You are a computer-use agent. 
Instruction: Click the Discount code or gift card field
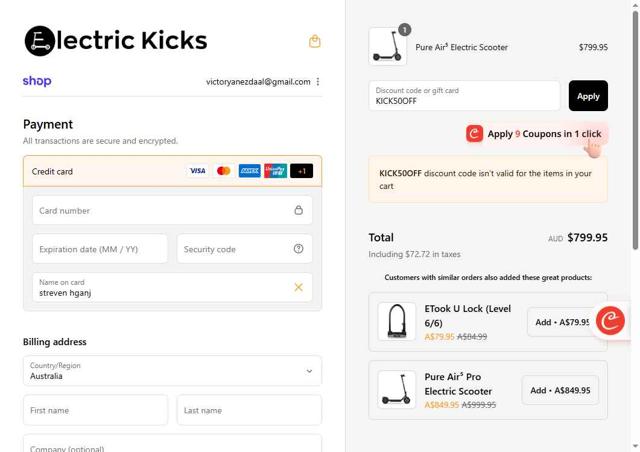pyautogui.click(x=464, y=96)
